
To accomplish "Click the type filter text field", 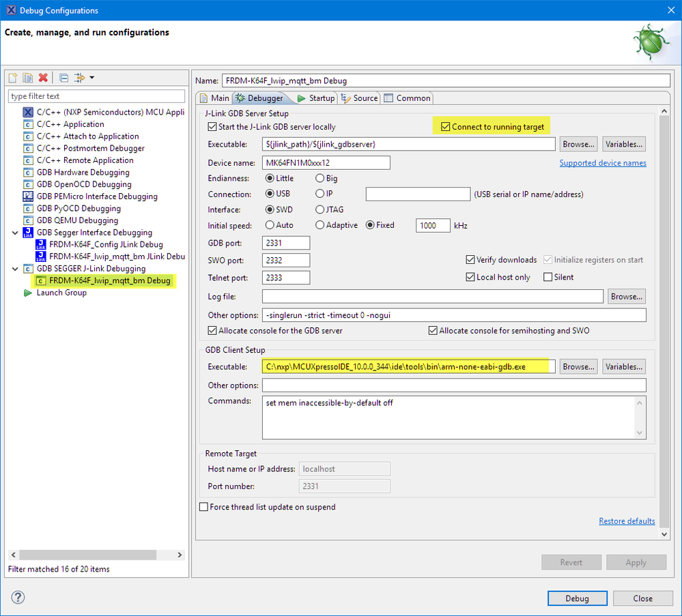I will (x=96, y=96).
